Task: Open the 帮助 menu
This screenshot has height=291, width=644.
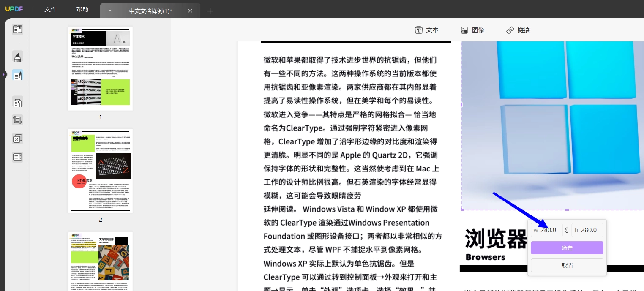Action: pos(82,9)
